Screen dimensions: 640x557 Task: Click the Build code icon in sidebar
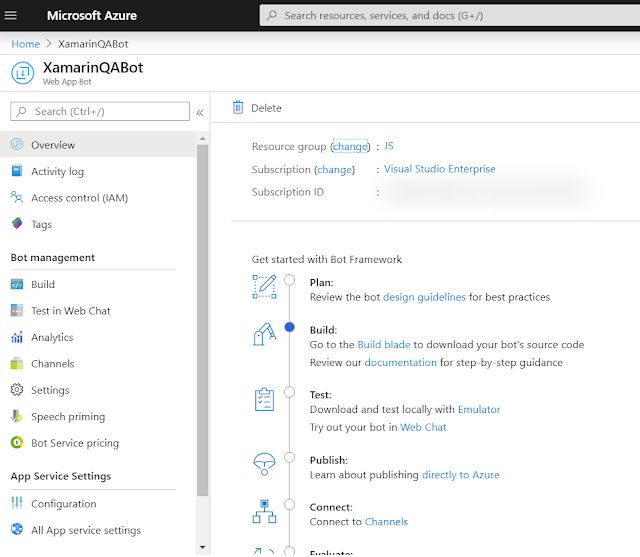coord(17,284)
